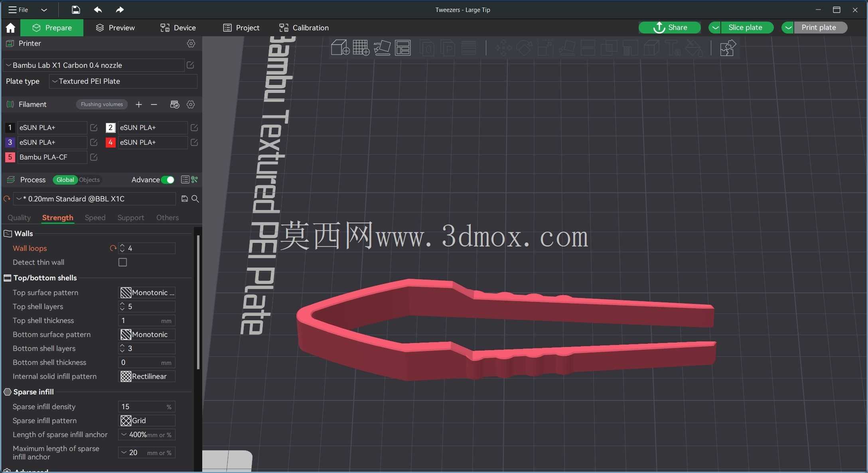Switch process scope to Objects

pyautogui.click(x=89, y=180)
